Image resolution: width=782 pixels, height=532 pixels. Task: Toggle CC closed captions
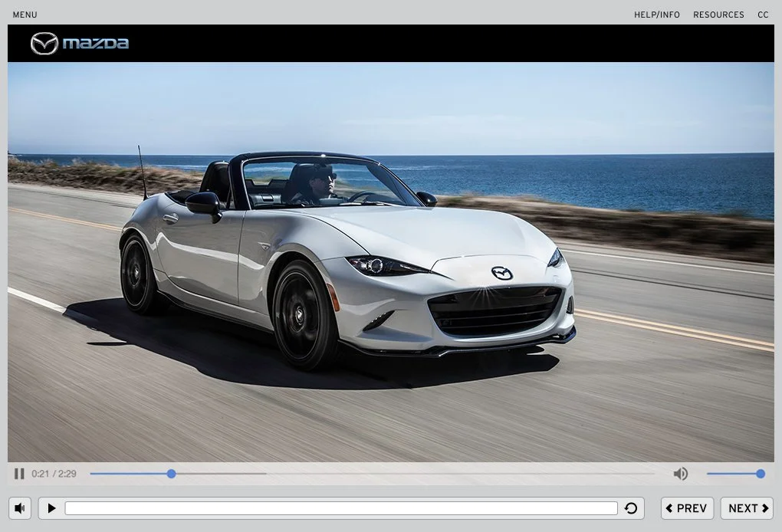(x=763, y=15)
